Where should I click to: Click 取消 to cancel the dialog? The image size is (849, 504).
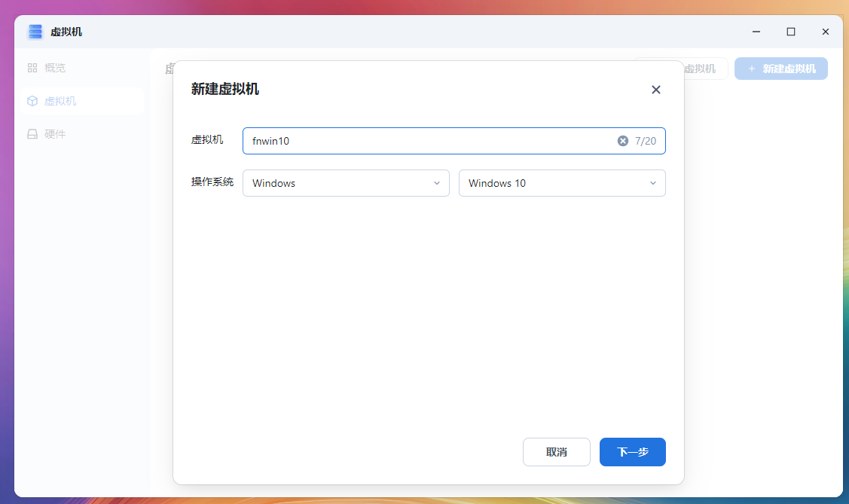point(556,452)
